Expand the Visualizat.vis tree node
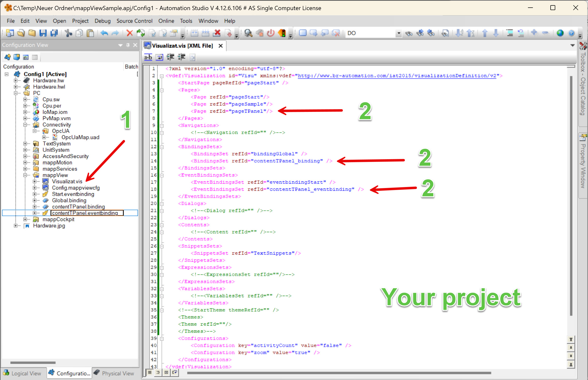This screenshot has height=380, width=588. 35,182
